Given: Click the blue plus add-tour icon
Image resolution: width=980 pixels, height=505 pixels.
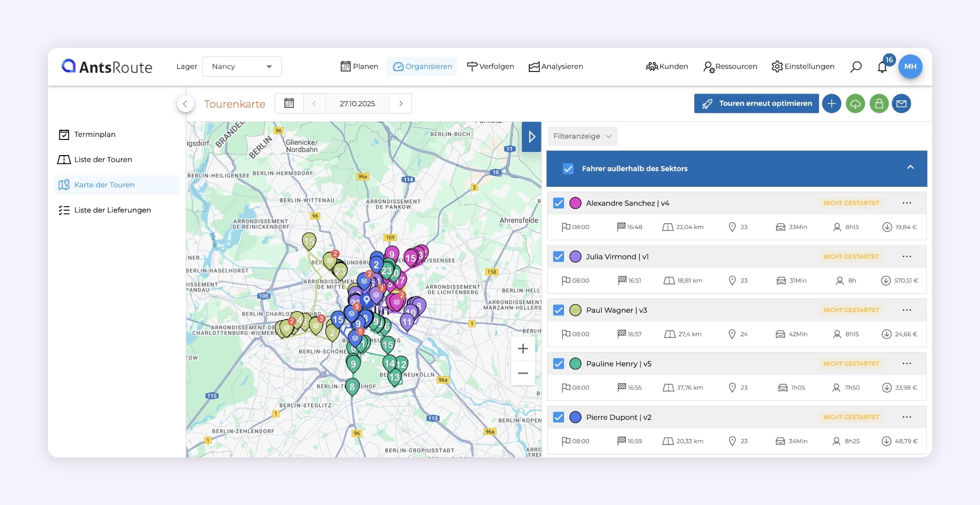Looking at the screenshot, I should [831, 104].
